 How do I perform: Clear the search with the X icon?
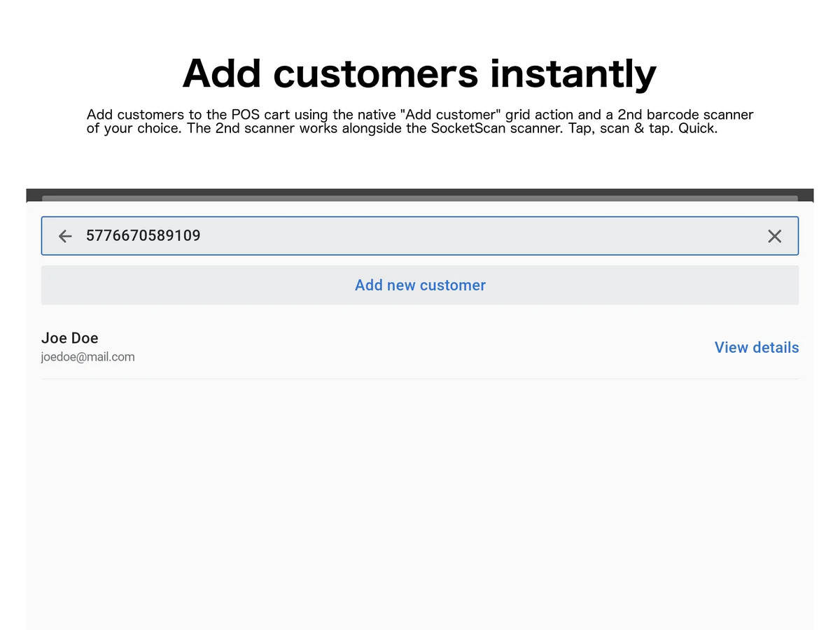(774, 237)
